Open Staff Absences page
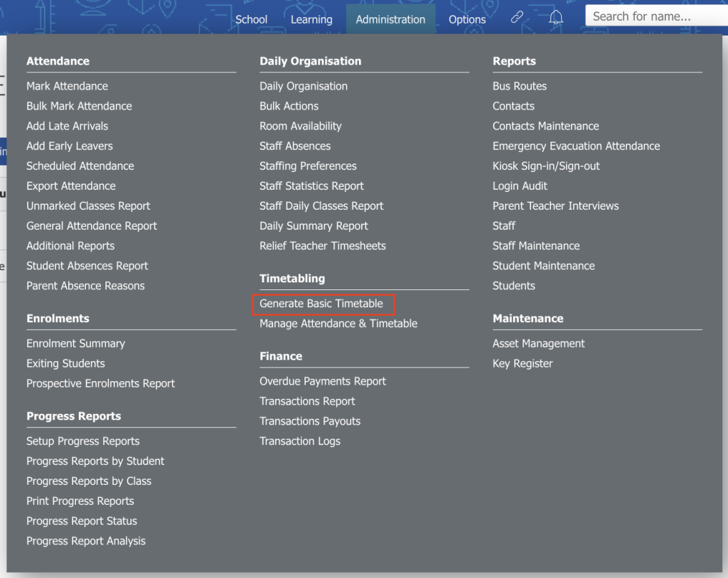Screen dimensions: 728x578 tap(295, 146)
